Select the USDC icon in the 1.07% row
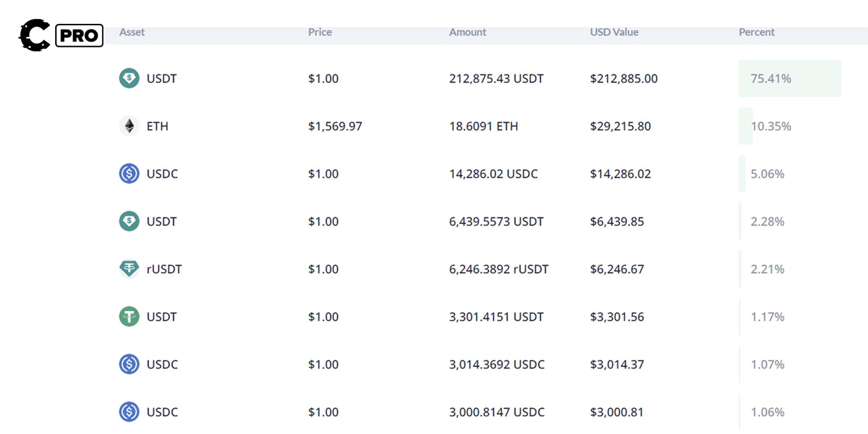This screenshot has height=434, width=868. (129, 364)
